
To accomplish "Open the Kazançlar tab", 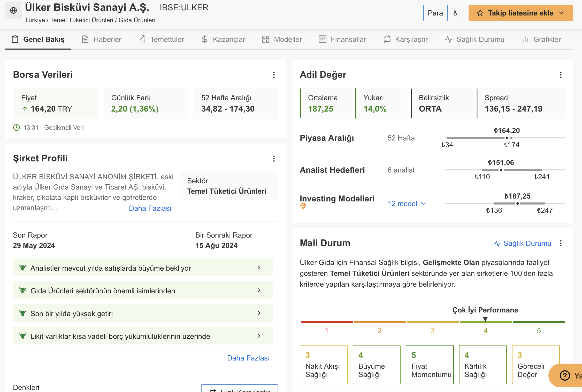I will pyautogui.click(x=223, y=39).
